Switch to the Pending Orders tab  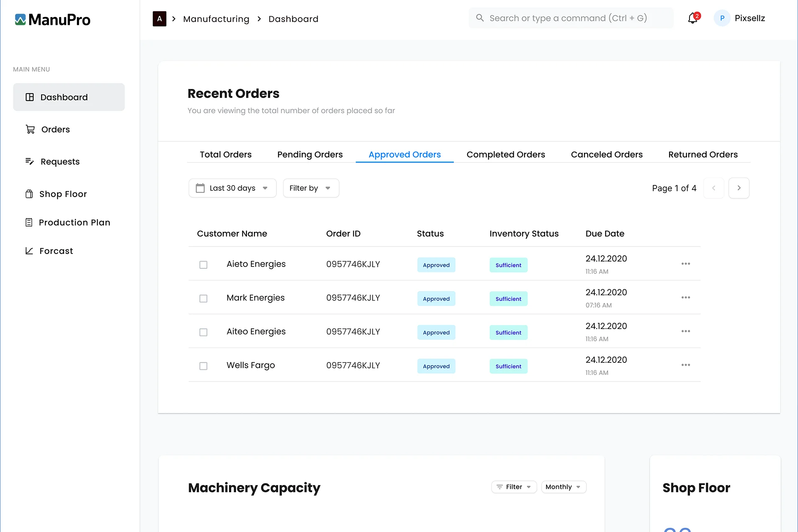pos(310,155)
